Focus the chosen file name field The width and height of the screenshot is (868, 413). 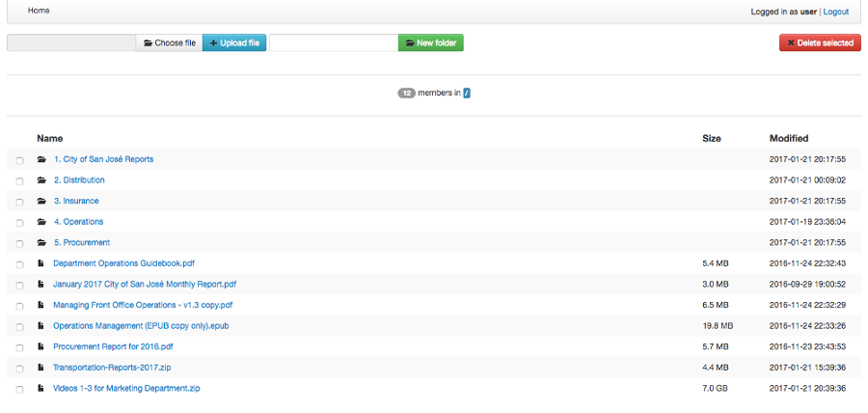point(71,43)
